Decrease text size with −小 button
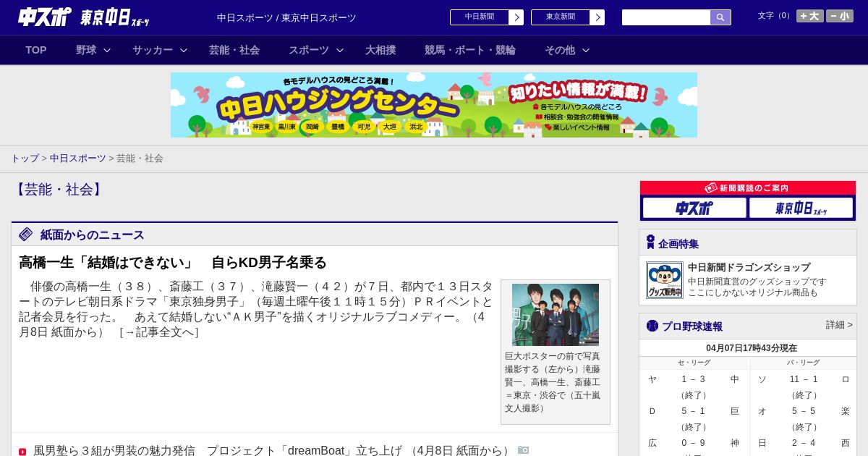This screenshot has width=868, height=456. click(x=840, y=16)
